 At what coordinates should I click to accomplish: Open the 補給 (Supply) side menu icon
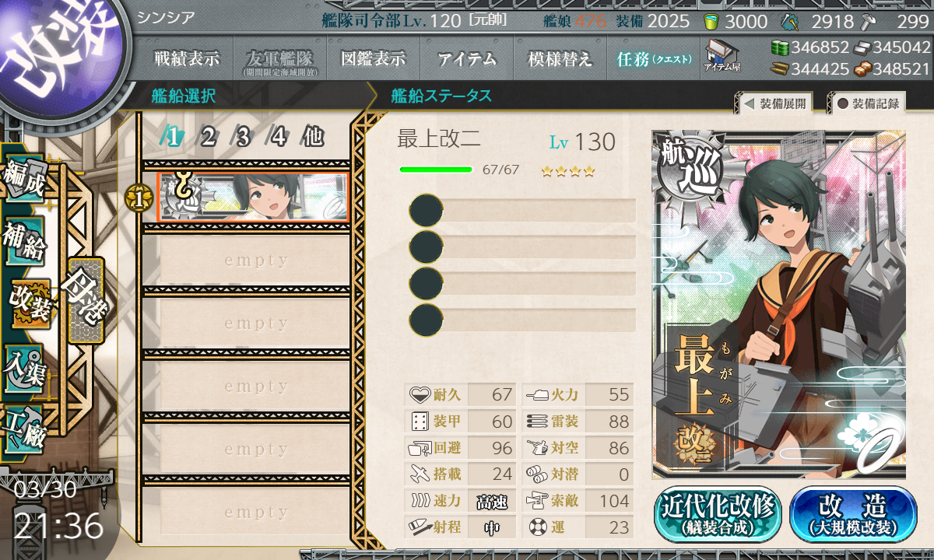click(25, 243)
